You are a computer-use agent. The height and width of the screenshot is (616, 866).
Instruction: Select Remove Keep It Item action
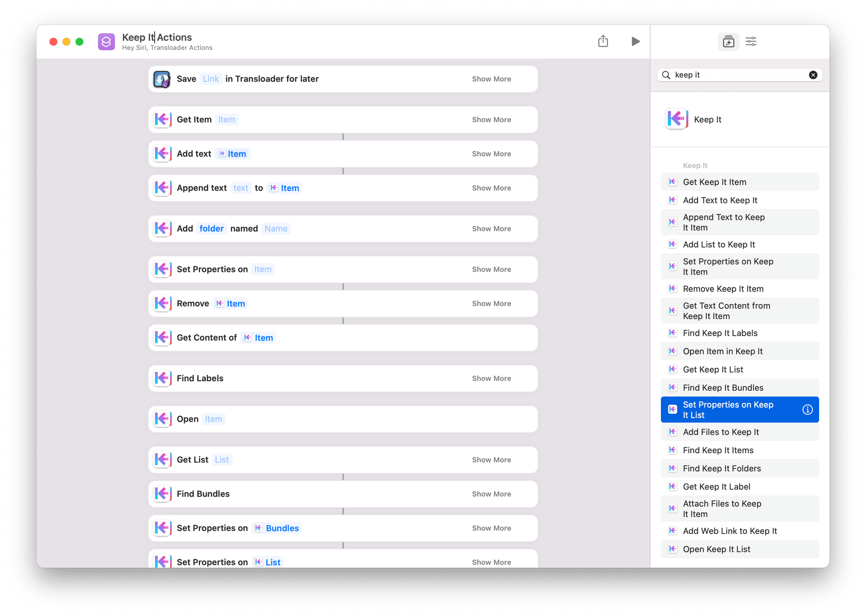[740, 289]
